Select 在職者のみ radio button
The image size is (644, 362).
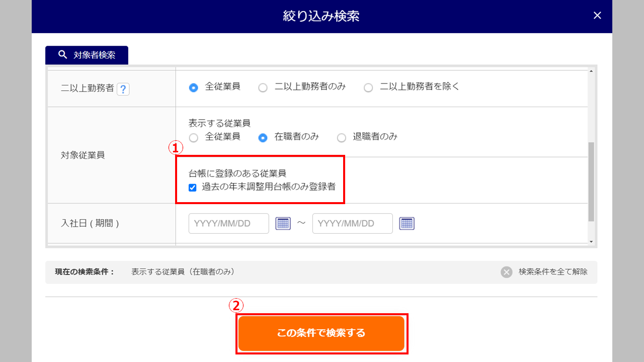point(263,138)
